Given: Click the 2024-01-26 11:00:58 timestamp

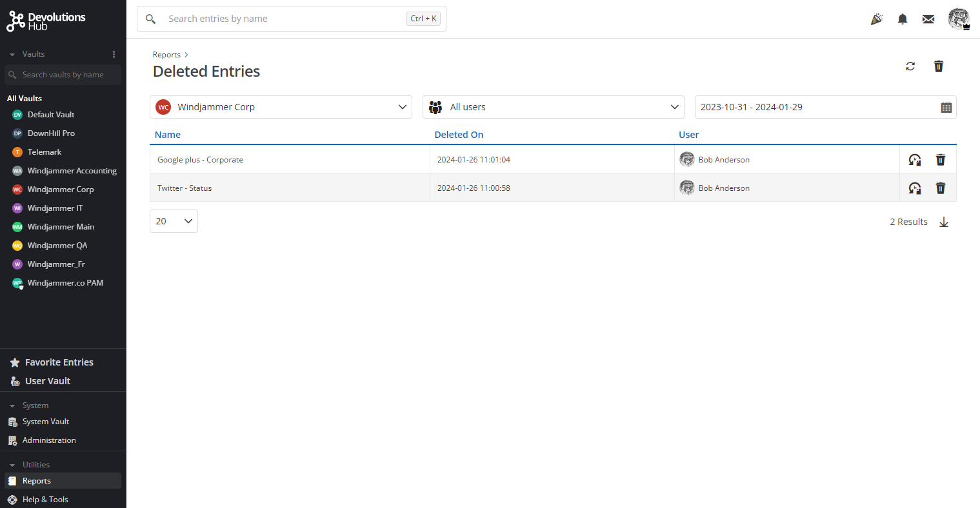Looking at the screenshot, I should tap(474, 188).
